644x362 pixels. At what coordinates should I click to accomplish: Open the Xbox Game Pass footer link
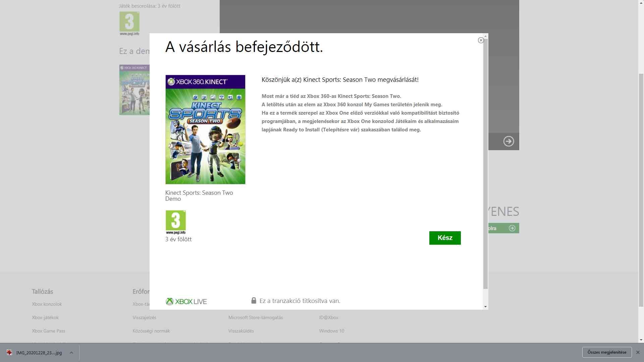49,331
